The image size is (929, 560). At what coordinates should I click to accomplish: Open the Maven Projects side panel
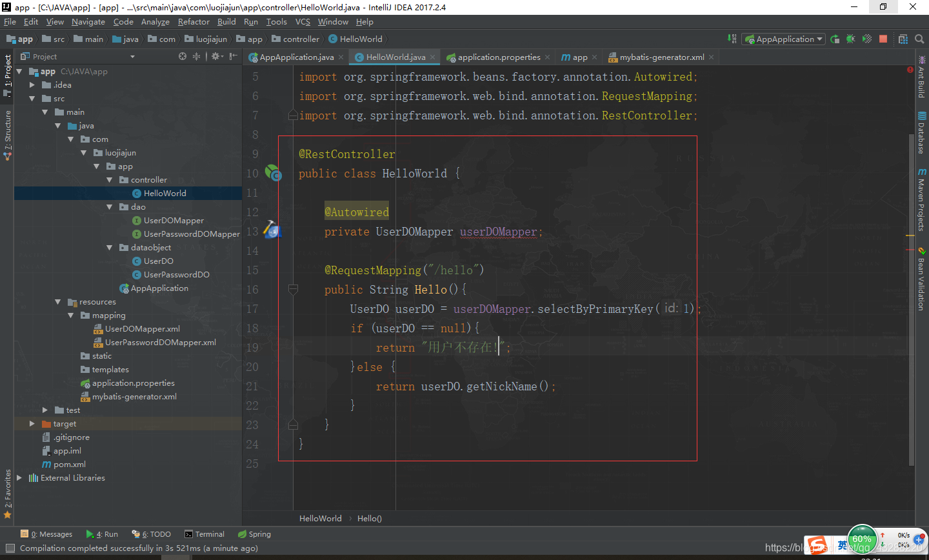921,200
